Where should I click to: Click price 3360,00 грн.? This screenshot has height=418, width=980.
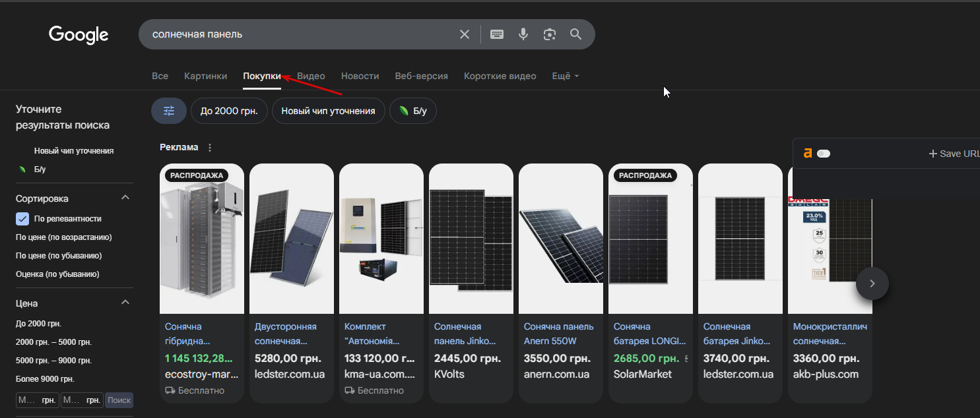826,359
